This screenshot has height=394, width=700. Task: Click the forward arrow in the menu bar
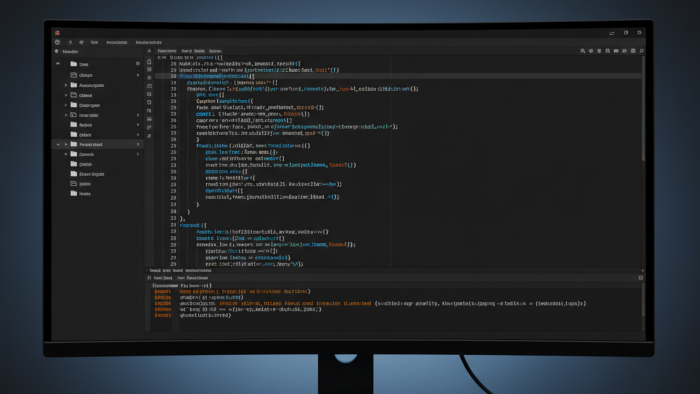(70, 42)
